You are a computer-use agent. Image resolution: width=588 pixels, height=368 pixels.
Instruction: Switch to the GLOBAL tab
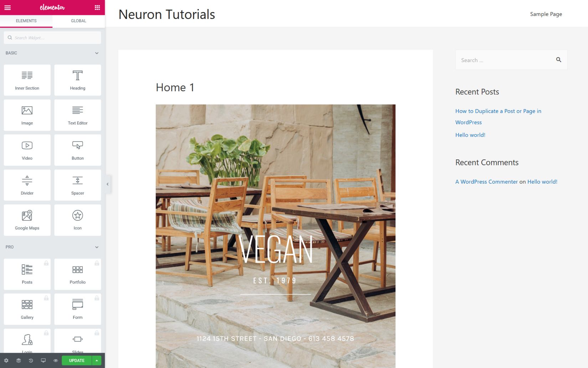point(78,21)
